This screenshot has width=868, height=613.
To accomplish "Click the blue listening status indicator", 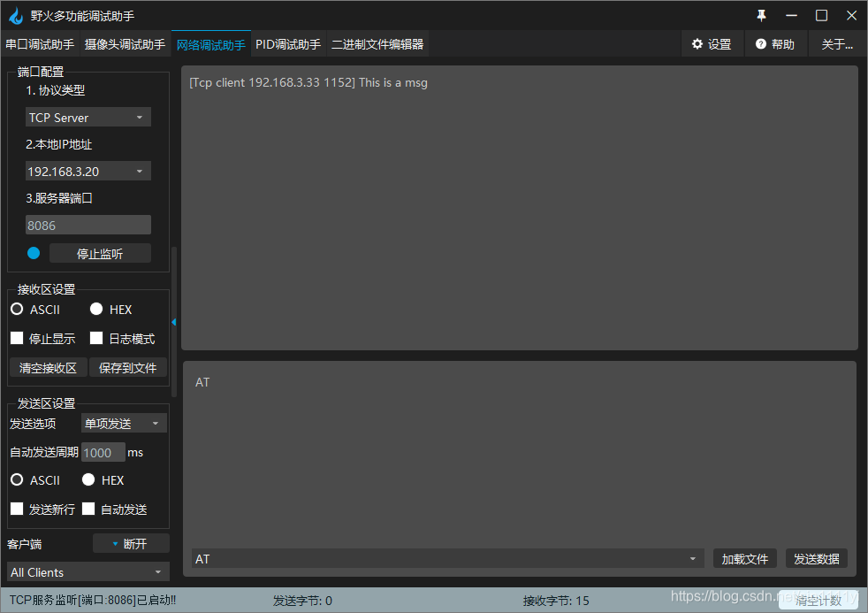I will tap(34, 253).
